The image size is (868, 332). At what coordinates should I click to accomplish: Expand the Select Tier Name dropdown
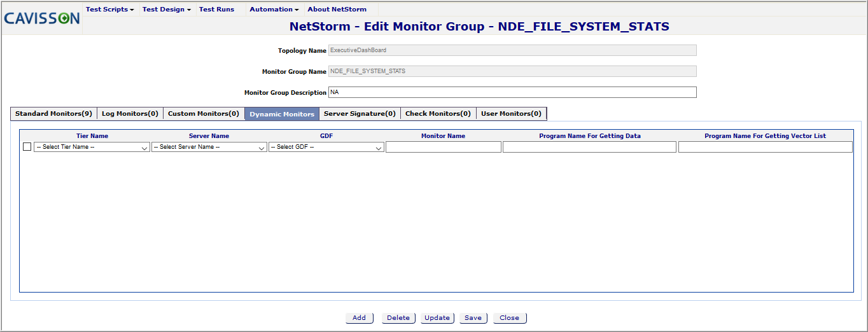92,147
